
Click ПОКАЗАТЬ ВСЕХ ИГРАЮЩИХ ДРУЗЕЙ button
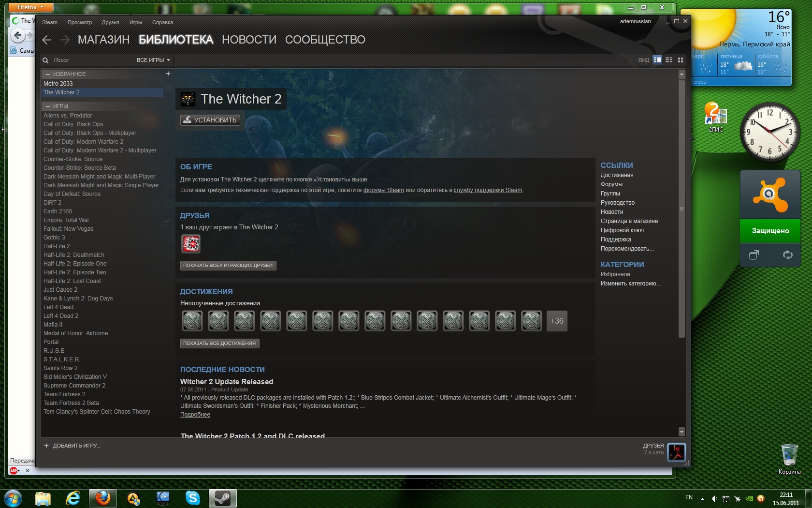[228, 265]
